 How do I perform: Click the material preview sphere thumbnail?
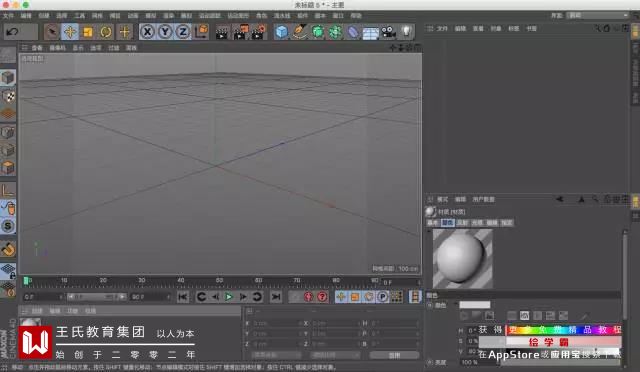click(462, 258)
